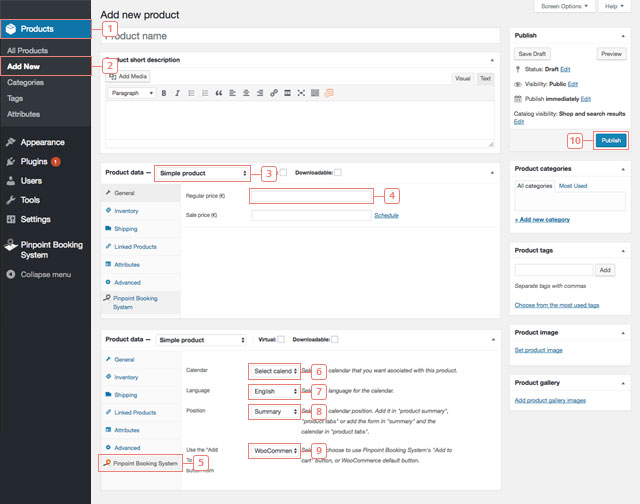
Task: Open Tools from admin sidebar
Action: [30, 200]
